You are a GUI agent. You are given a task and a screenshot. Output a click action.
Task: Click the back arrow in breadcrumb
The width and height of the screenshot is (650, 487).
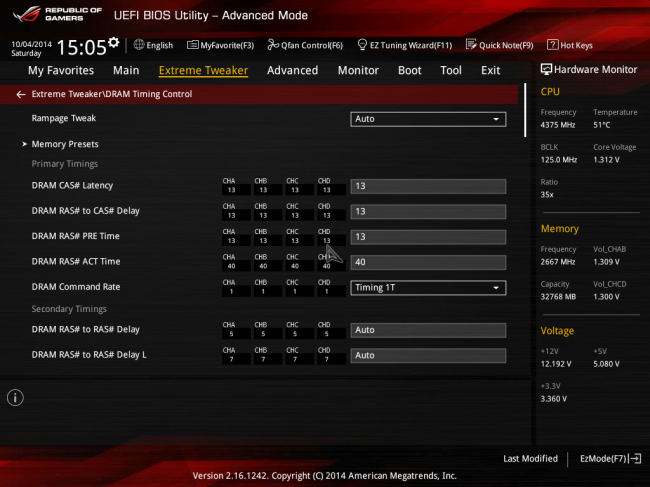21,94
